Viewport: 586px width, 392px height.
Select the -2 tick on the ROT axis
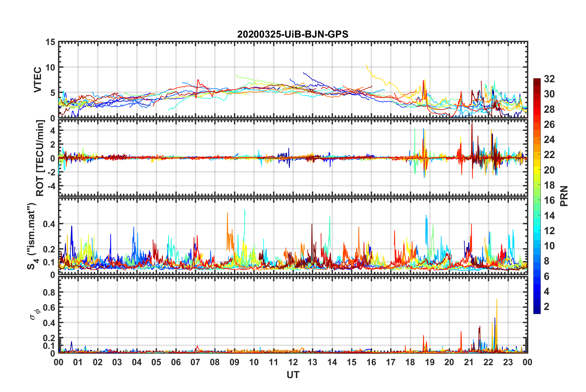coord(51,172)
